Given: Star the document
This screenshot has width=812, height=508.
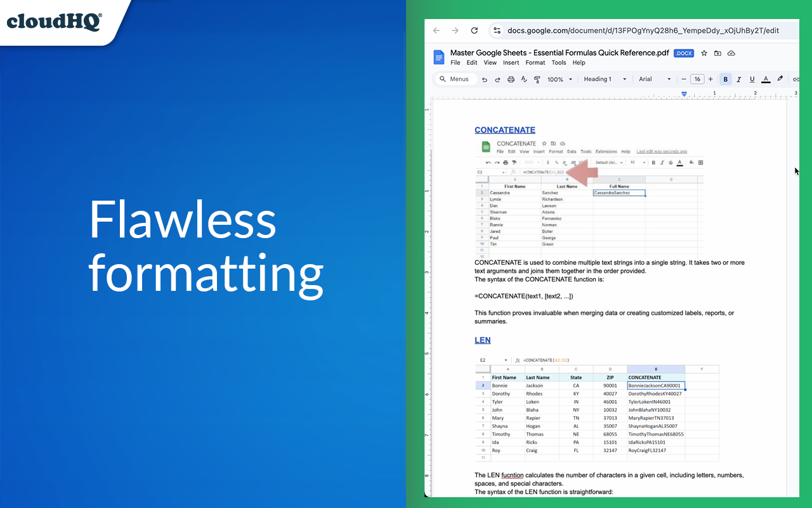Looking at the screenshot, I should (704, 53).
